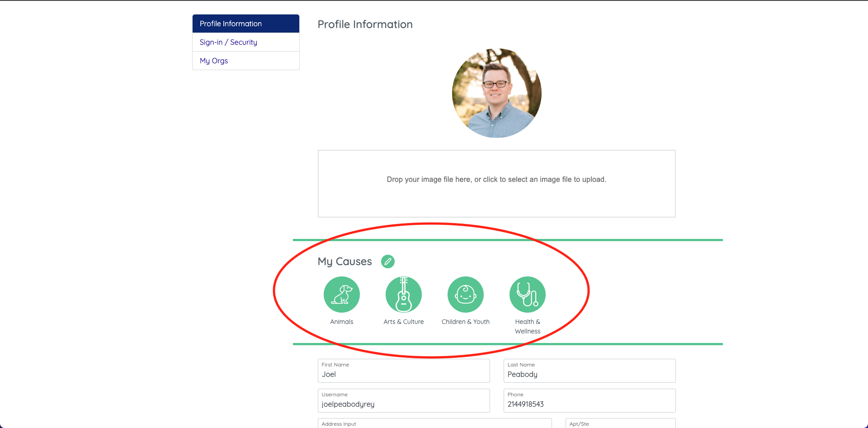Image resolution: width=868 pixels, height=428 pixels.
Task: Focus the Address Input field
Action: (x=435, y=423)
